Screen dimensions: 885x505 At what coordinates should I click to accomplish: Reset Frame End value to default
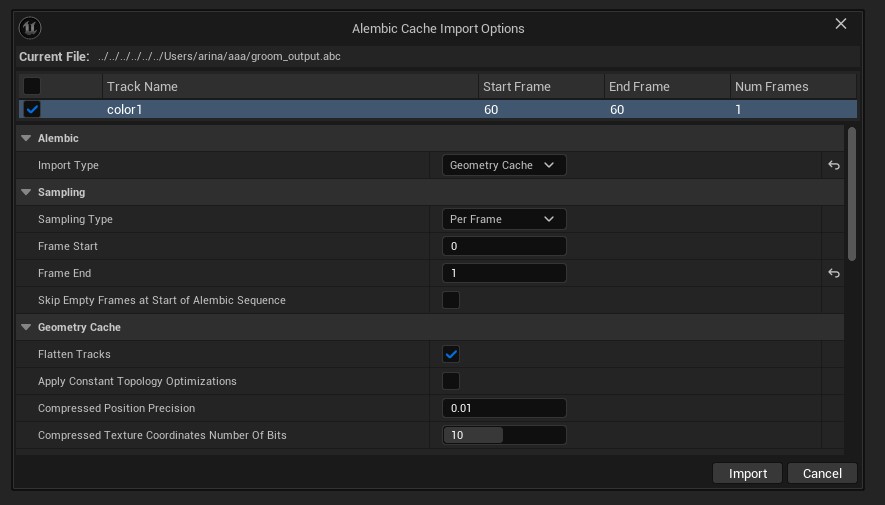[x=833, y=273]
